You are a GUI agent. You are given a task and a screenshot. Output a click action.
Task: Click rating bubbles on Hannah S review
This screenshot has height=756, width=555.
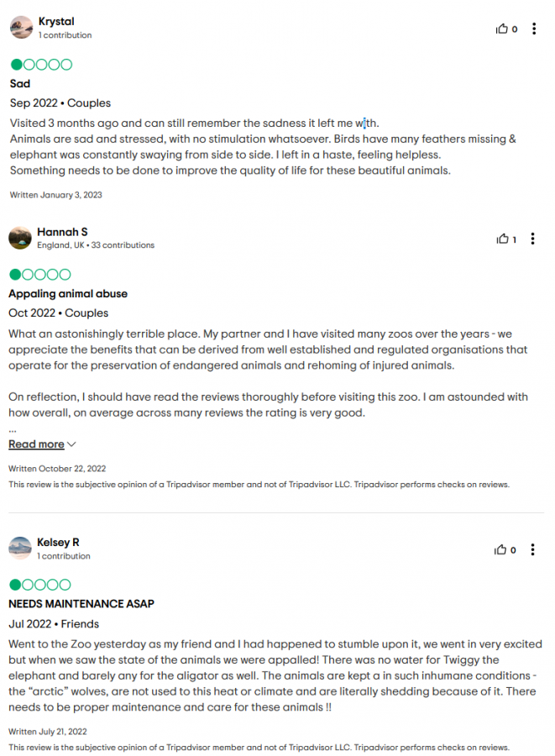41,275
